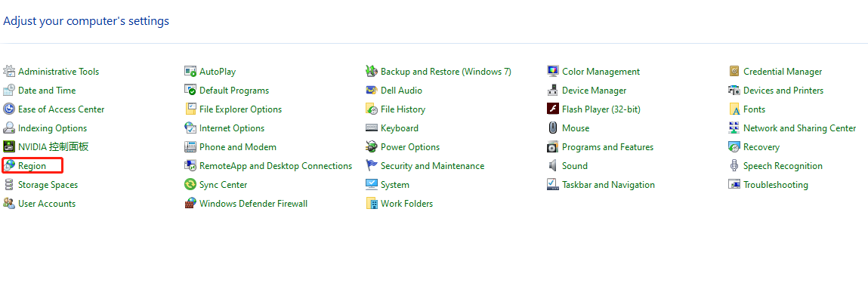This screenshot has height=289, width=868.
Task: Click the Phone and Modem icon
Action: 190,146
